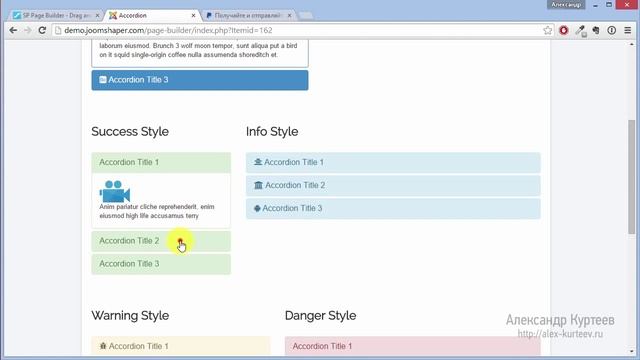Screen dimensions: 640x360
Task: Click the 'Anim pariatur cliche reprehenderit' paragraph
Action: [x=157, y=211]
